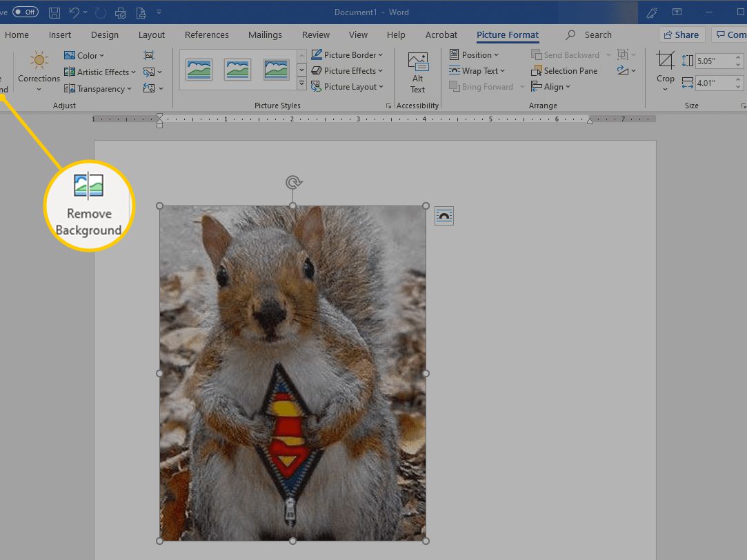This screenshot has width=747, height=560.
Task: Open the Comments button
Action: tap(731, 34)
